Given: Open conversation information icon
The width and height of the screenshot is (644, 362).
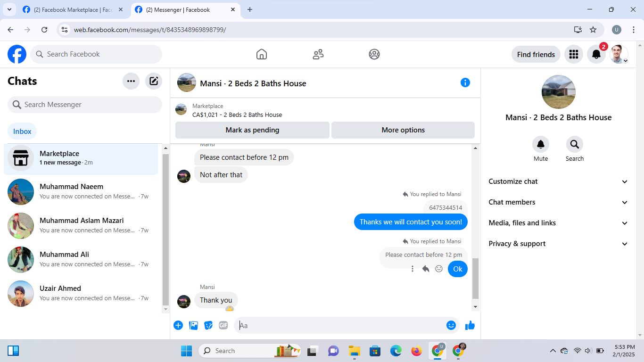Looking at the screenshot, I should point(465,82).
